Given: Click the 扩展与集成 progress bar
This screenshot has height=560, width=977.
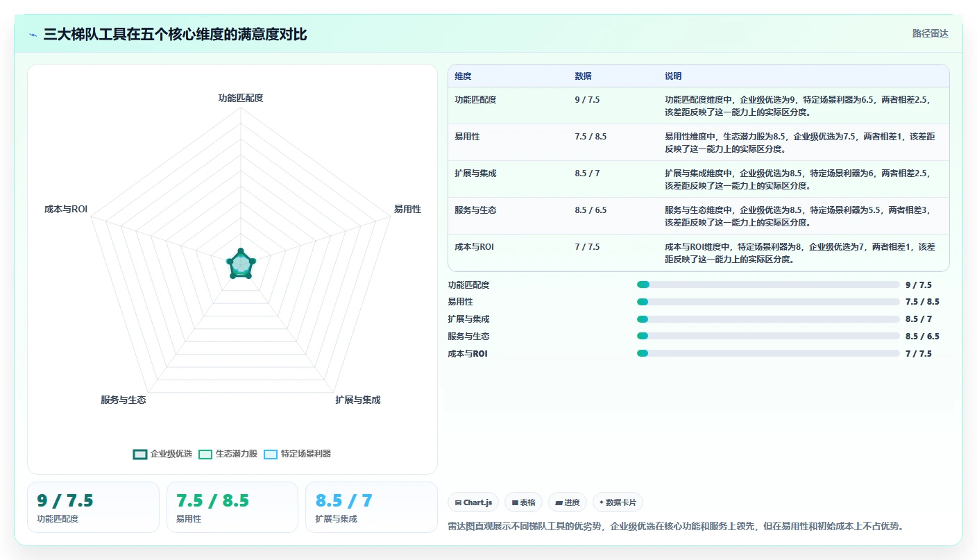Looking at the screenshot, I should 768,319.
